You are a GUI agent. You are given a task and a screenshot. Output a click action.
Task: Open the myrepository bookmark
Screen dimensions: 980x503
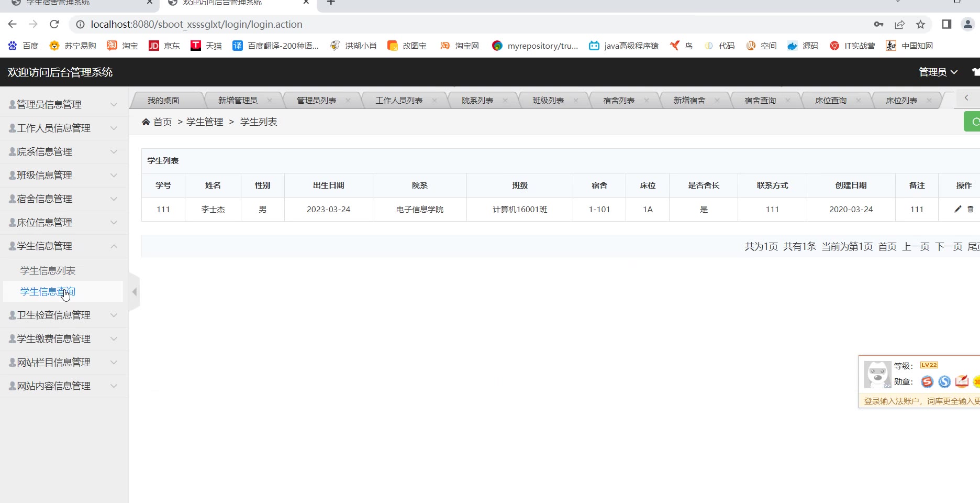[x=535, y=46]
